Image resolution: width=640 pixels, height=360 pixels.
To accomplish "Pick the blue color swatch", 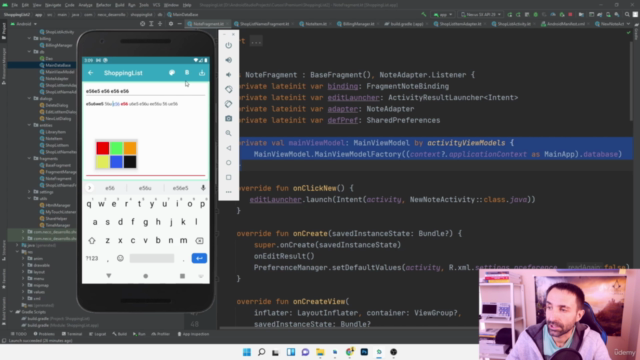I will (116, 162).
